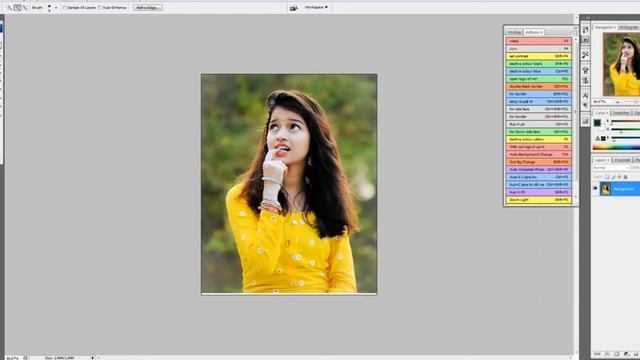Open the Layer Comps dock icon
The image size is (640, 360).
pos(585,121)
